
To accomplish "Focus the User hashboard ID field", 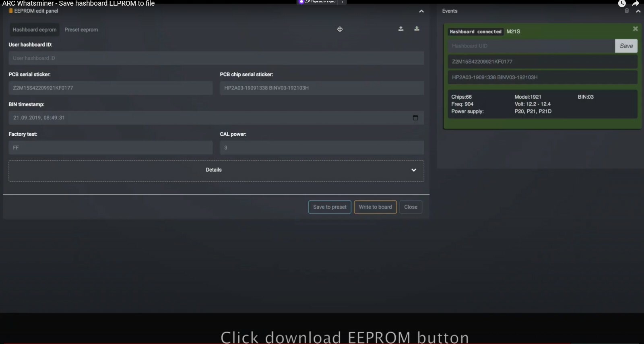I will 216,58.
